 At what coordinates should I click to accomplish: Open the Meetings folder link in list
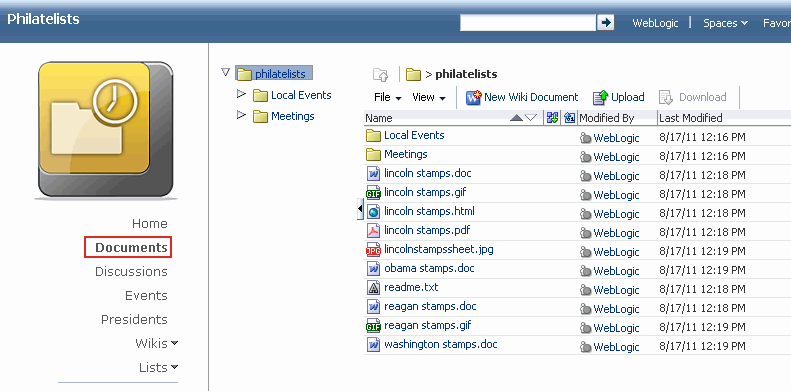[406, 154]
